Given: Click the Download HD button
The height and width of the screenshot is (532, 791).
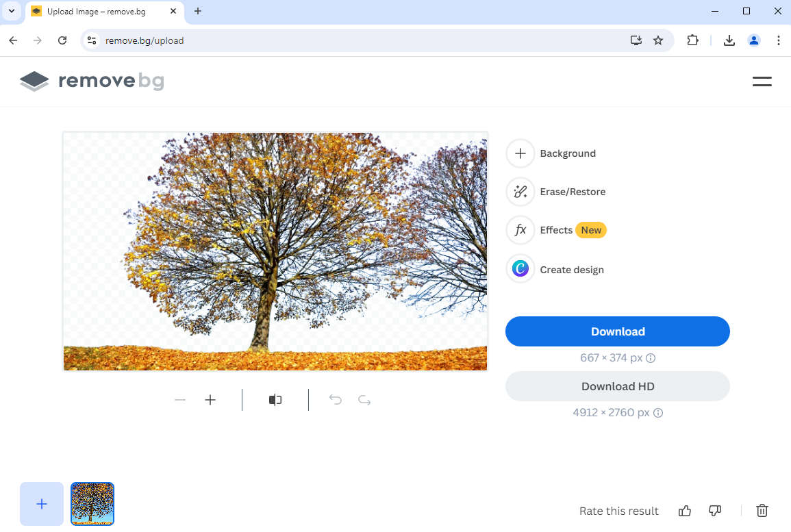Looking at the screenshot, I should [x=617, y=386].
